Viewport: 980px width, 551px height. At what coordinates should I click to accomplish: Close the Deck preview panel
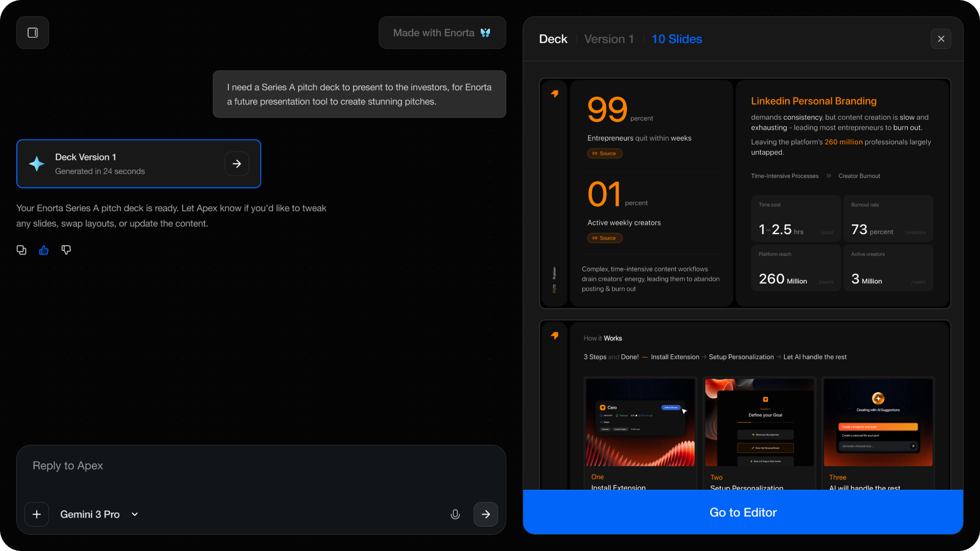coord(941,39)
